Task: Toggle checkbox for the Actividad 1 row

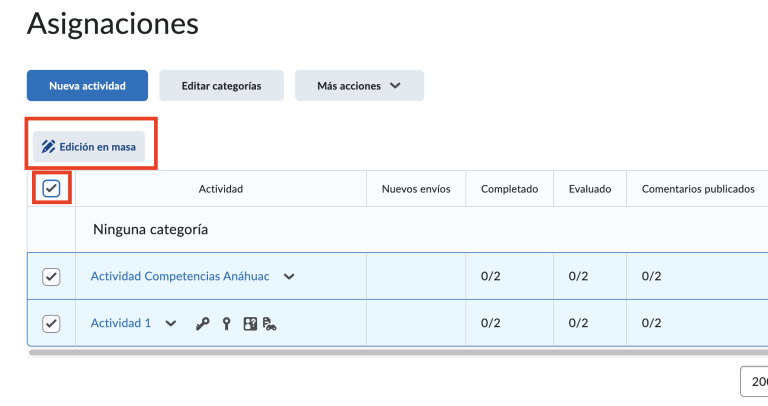Action: (x=52, y=323)
